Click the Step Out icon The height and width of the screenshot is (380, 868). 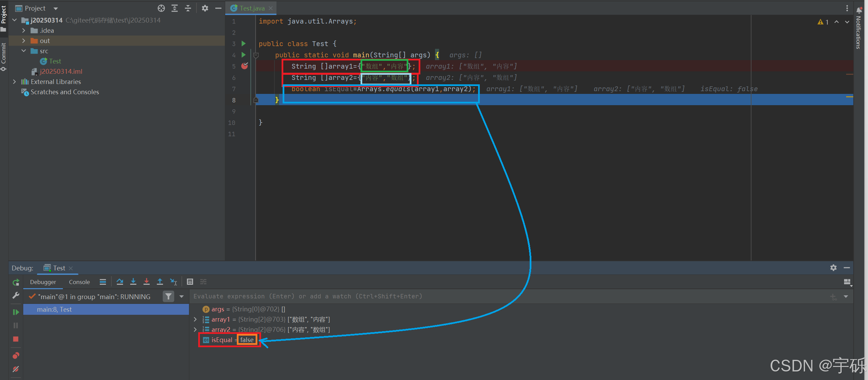[x=160, y=282]
